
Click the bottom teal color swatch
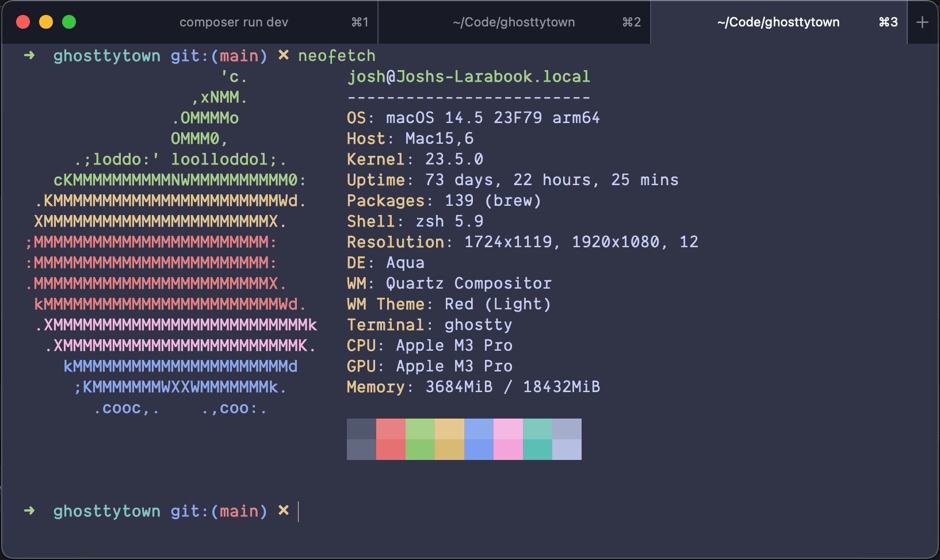(537, 450)
